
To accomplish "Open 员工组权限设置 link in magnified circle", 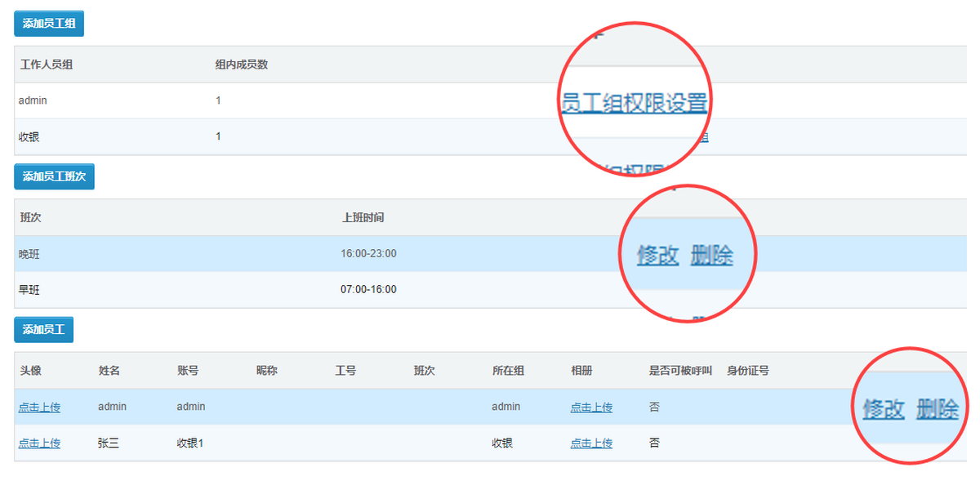I will (635, 104).
